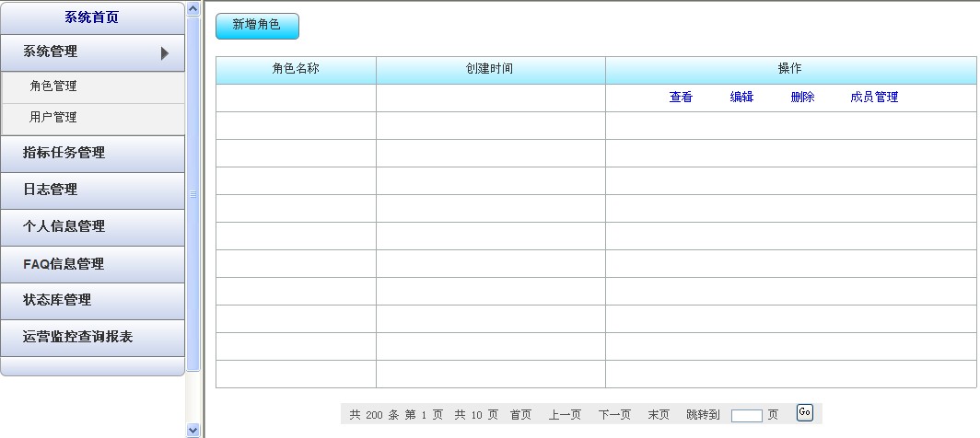This screenshot has width=980, height=438.
Task: Click the 查看 link in first row
Action: 681,97
